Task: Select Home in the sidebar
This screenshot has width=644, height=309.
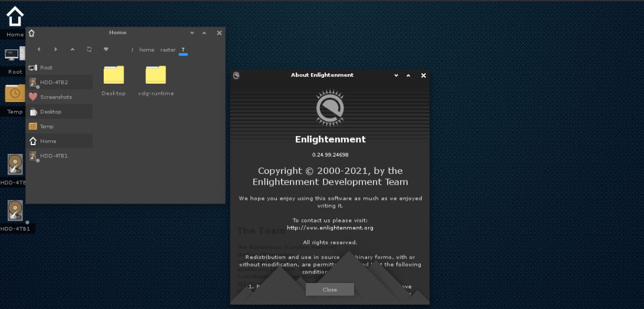Action: (x=60, y=142)
